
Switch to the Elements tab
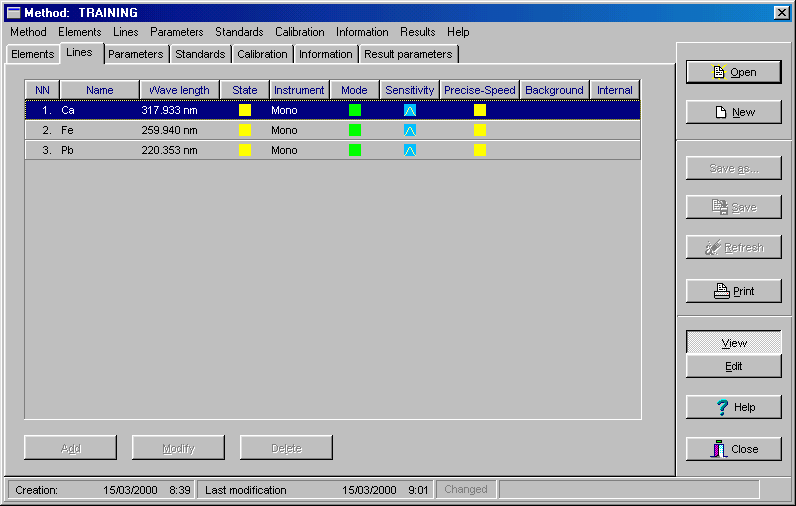click(32, 54)
